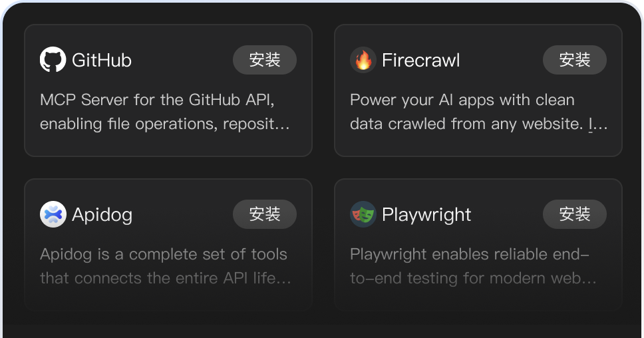Open the Apidog title label
644x338 pixels.
pyautogui.click(x=102, y=214)
